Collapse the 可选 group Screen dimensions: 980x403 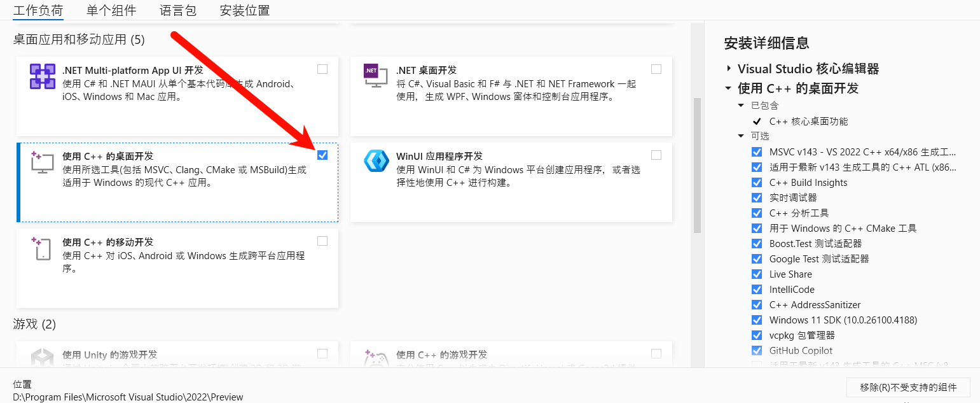coord(741,136)
